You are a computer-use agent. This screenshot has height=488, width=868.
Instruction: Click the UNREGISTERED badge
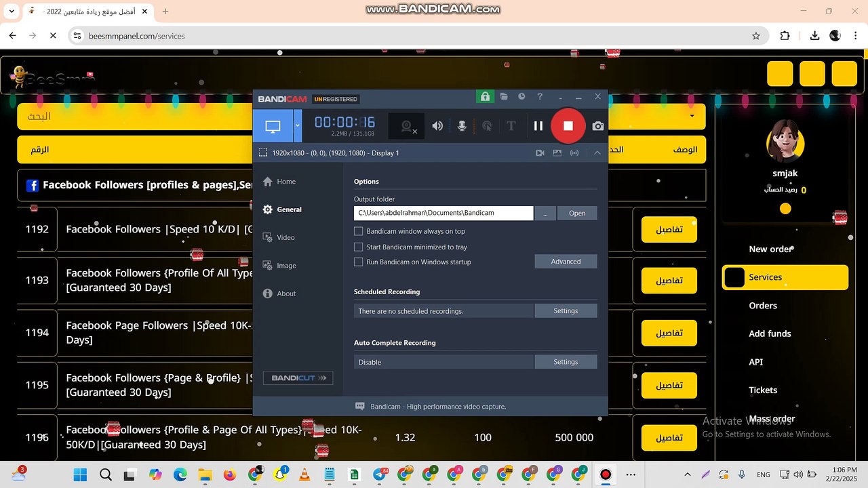336,100
